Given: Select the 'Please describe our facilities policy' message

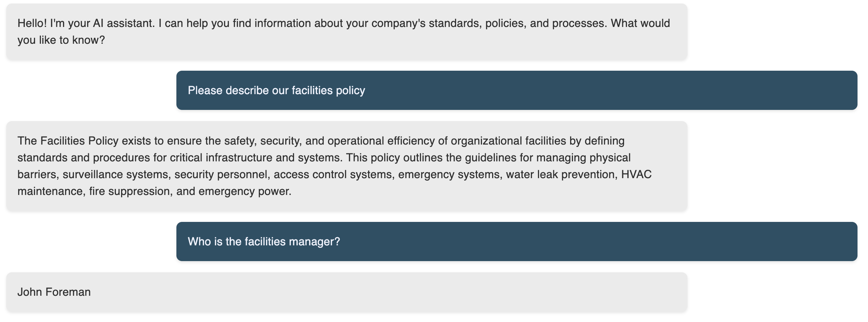Looking at the screenshot, I should pyautogui.click(x=517, y=90).
